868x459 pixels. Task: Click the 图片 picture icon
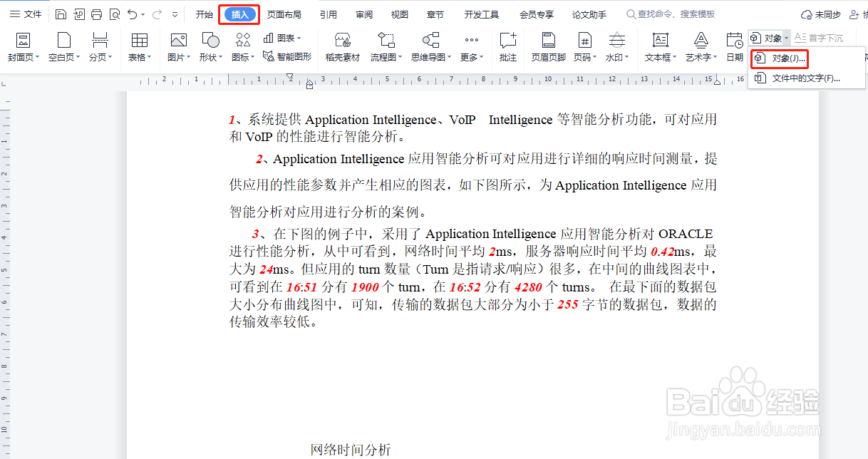pos(178,41)
